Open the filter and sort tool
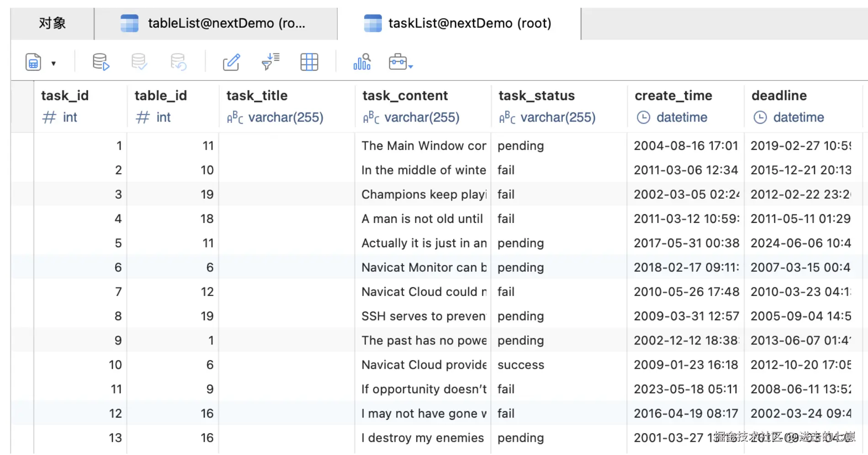Screen dimensions: 868x455 point(270,62)
